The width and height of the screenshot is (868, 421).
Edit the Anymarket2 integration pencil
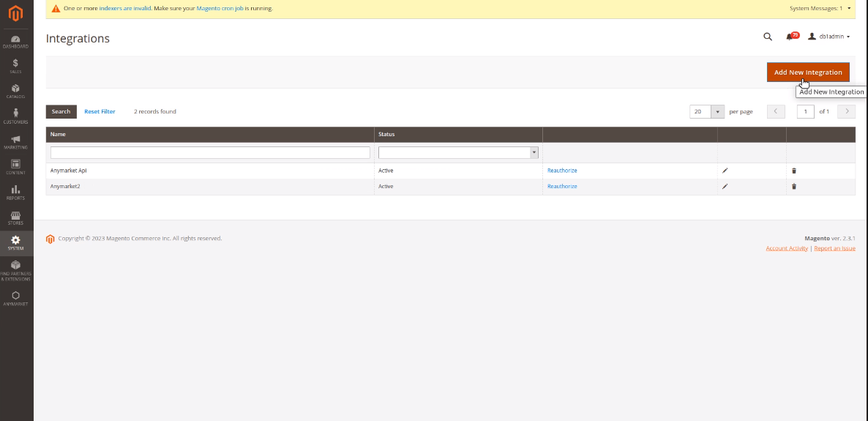[725, 186]
